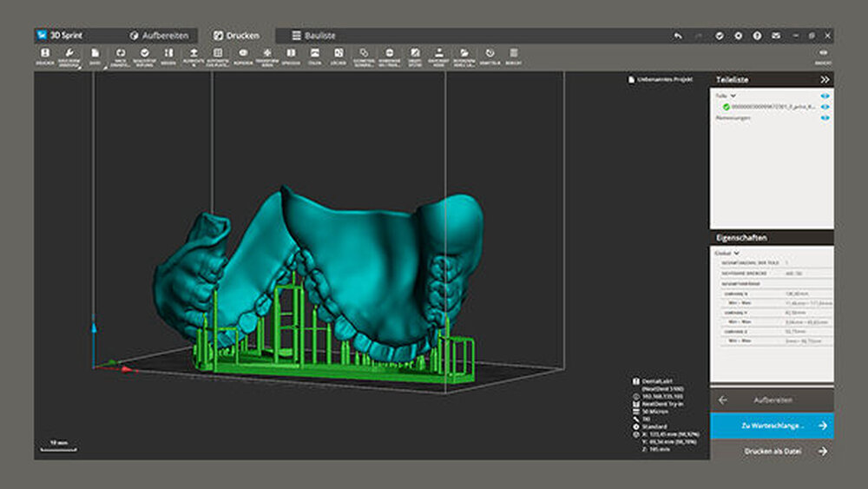Open the mail envelope icon
Image resolution: width=868 pixels, height=489 pixels.
click(x=776, y=36)
